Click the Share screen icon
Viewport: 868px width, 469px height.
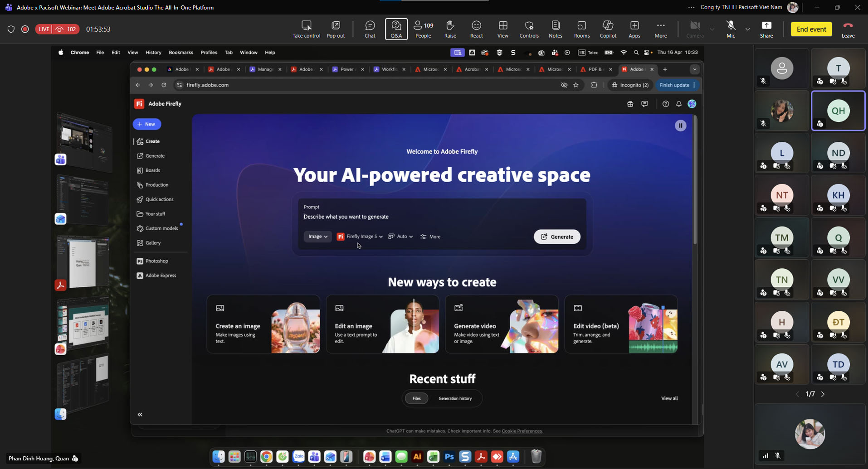click(x=766, y=29)
